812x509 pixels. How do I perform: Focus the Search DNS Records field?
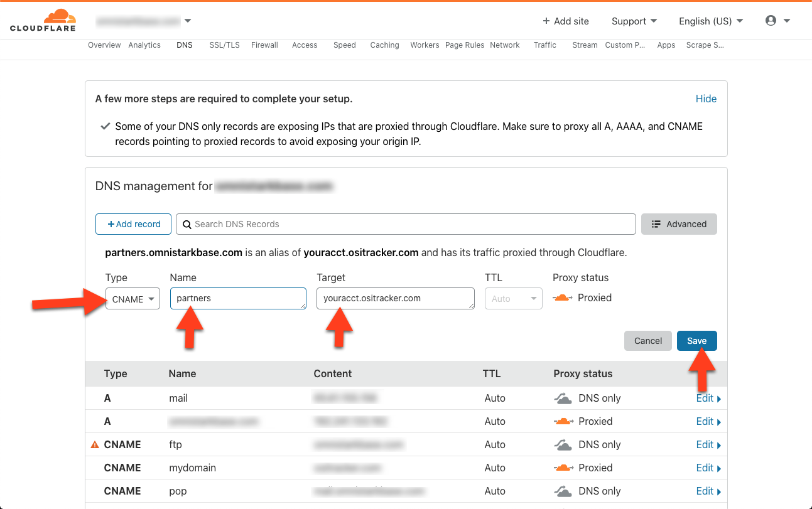pos(406,224)
